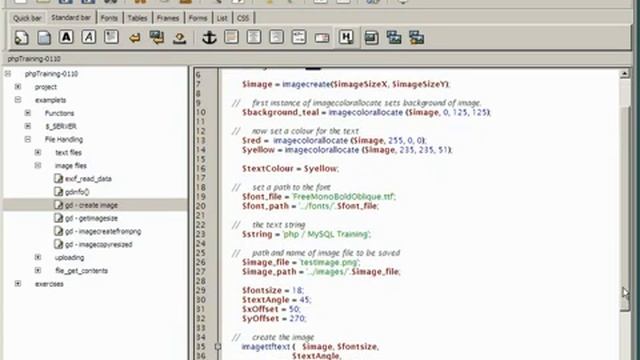
Task: Switch to the CSS toolbar tab
Action: point(243,18)
